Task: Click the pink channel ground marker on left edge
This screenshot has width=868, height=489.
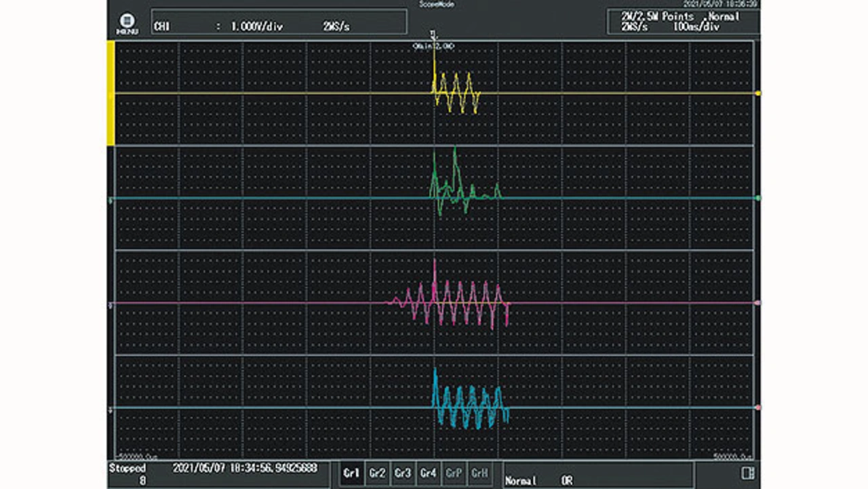Action: tap(111, 305)
